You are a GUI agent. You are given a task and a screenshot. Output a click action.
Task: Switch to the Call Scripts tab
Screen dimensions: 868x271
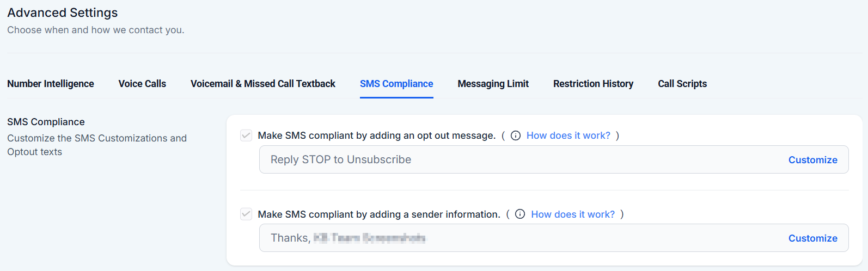682,84
